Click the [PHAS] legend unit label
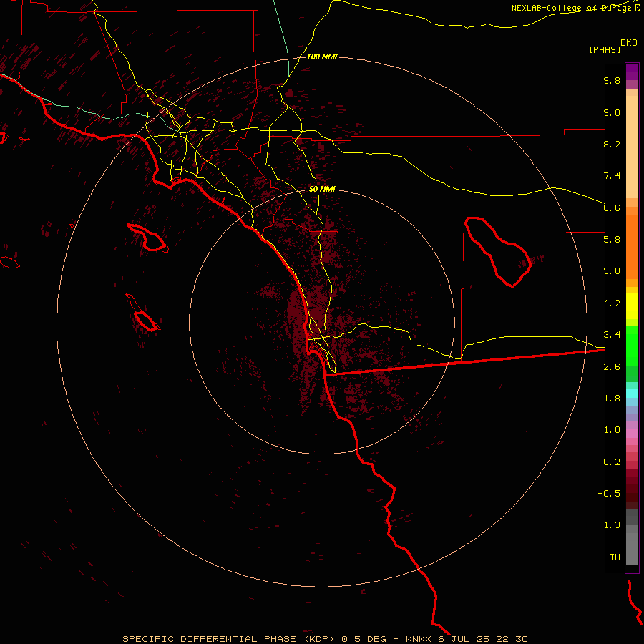Screen dimensions: 644x644 point(605,49)
